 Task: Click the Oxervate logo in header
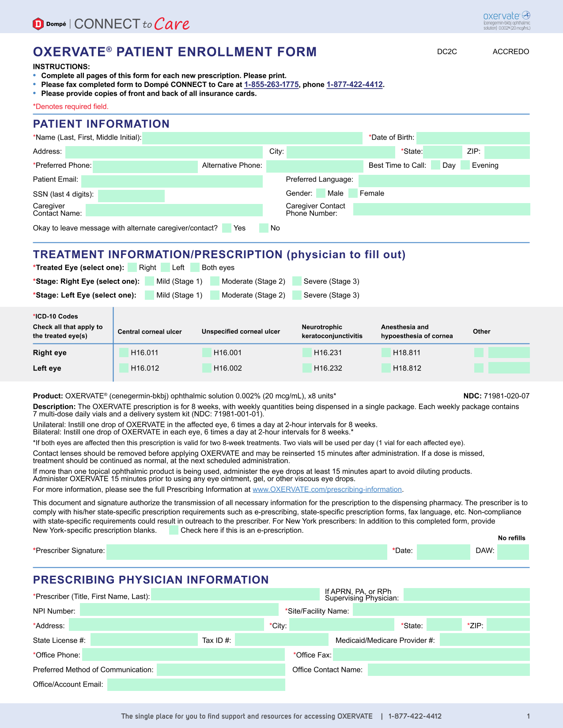click(506, 20)
